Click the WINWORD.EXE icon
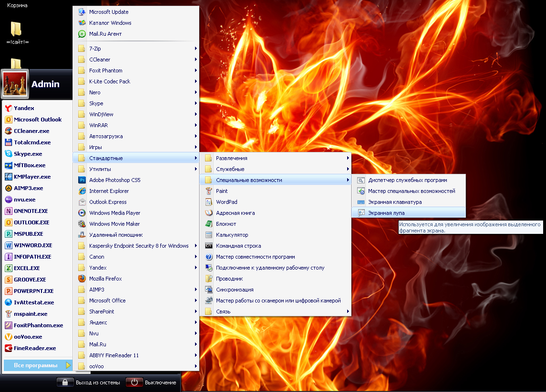 [9, 245]
